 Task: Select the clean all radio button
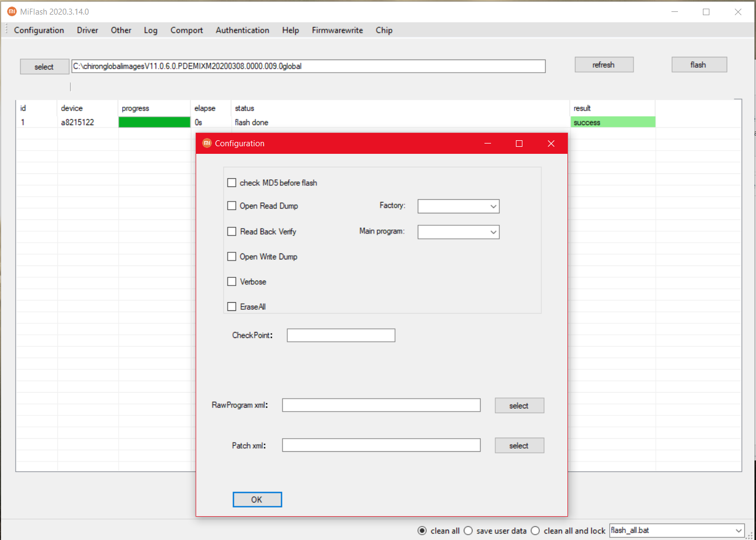422,531
